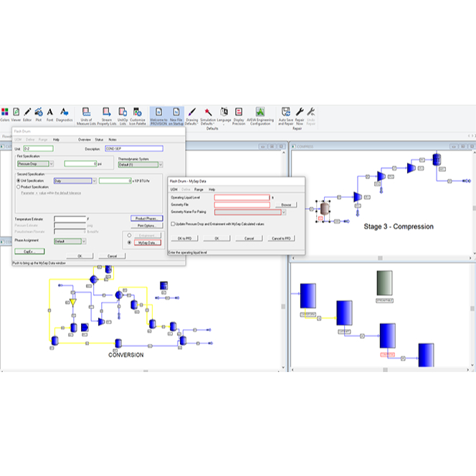Screen dimensions: 476x476
Task: Click the Temperature Estimate field
Action: click(x=70, y=219)
